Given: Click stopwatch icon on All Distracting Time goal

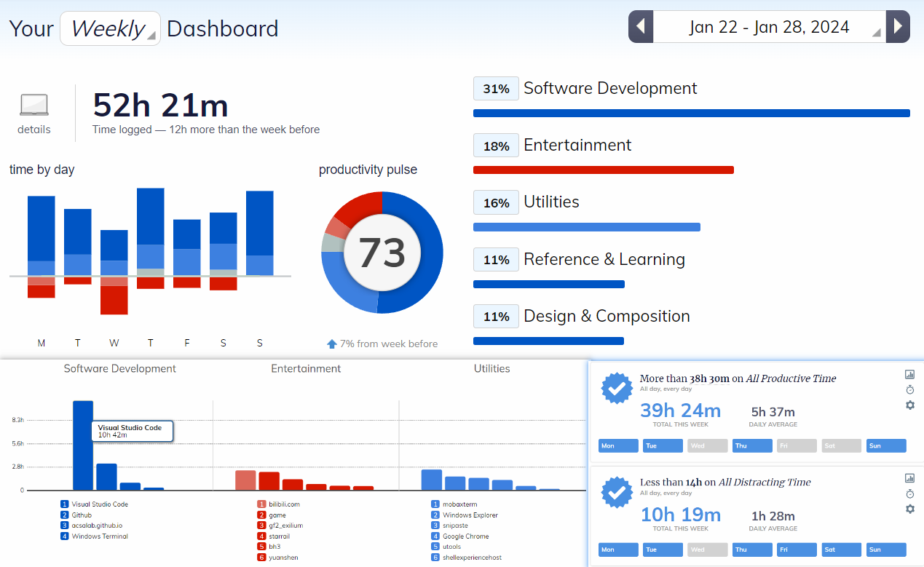Looking at the screenshot, I should (909, 493).
